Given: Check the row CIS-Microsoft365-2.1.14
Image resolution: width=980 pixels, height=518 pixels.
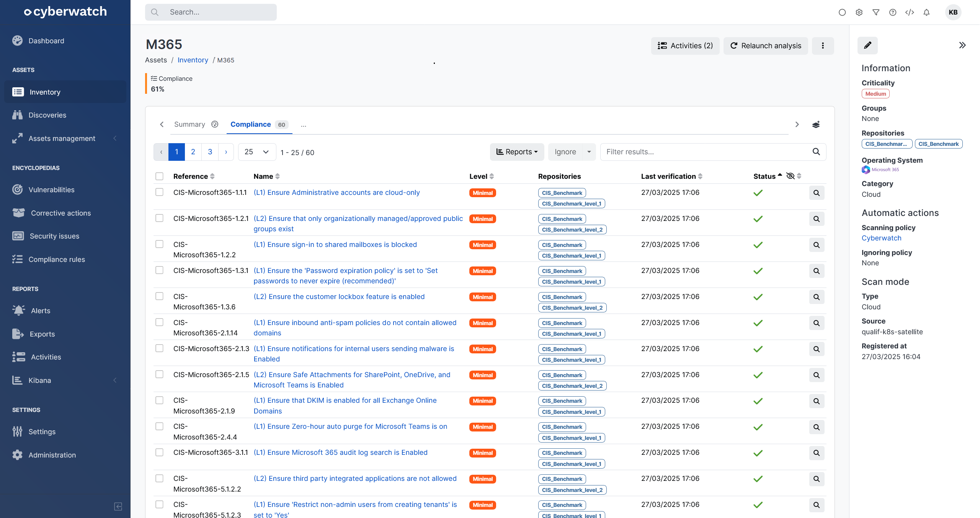Looking at the screenshot, I should (159, 322).
